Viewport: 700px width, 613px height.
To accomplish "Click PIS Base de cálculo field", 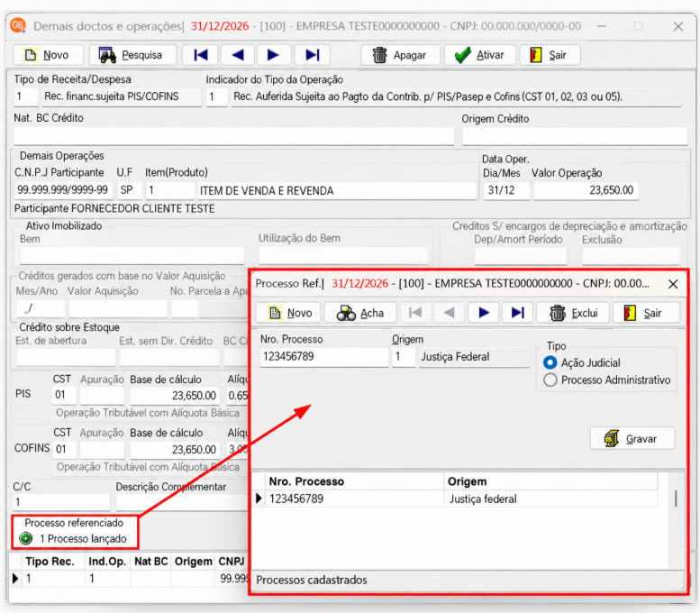I will (175, 395).
